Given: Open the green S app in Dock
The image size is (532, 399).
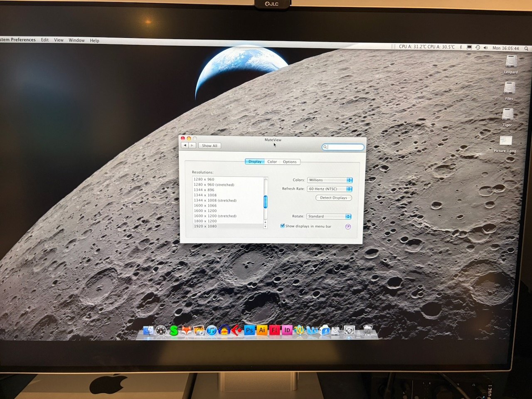Looking at the screenshot, I should coord(174,331).
